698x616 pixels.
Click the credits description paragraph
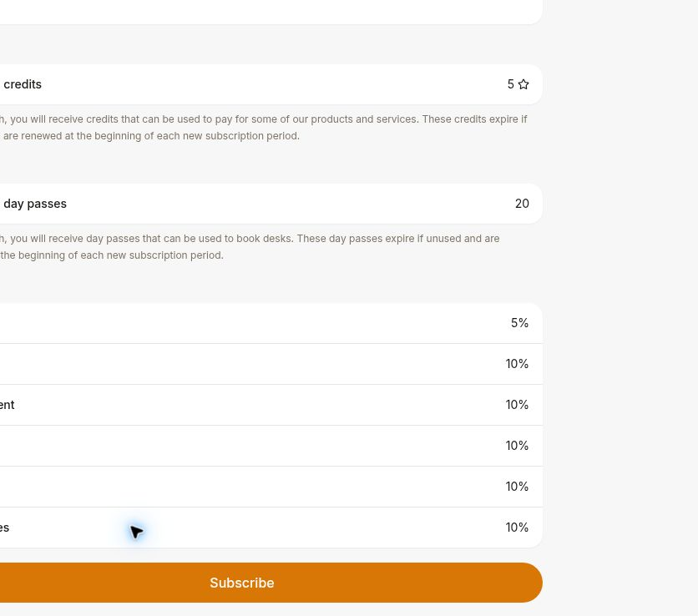264,128
